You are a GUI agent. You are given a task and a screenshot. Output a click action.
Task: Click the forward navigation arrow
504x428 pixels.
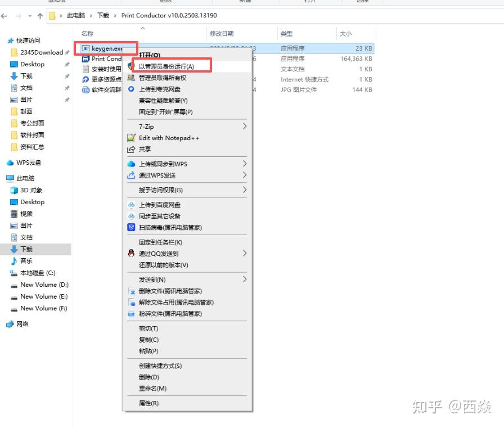pyautogui.click(x=19, y=16)
